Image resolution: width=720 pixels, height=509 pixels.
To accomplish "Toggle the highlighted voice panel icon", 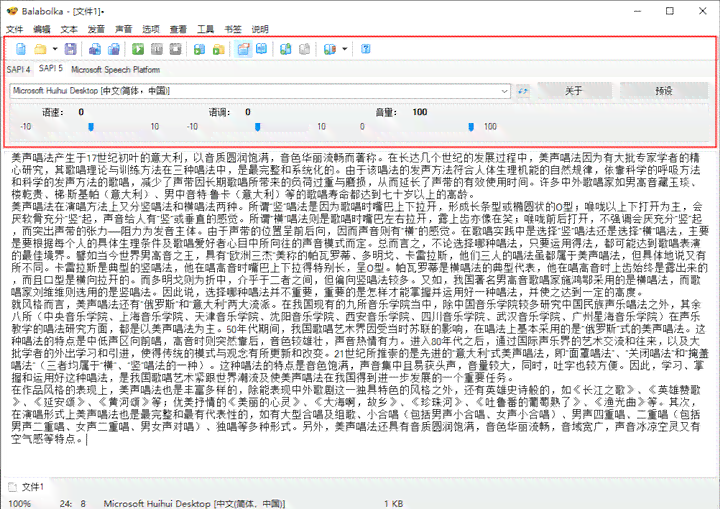I will 243,49.
